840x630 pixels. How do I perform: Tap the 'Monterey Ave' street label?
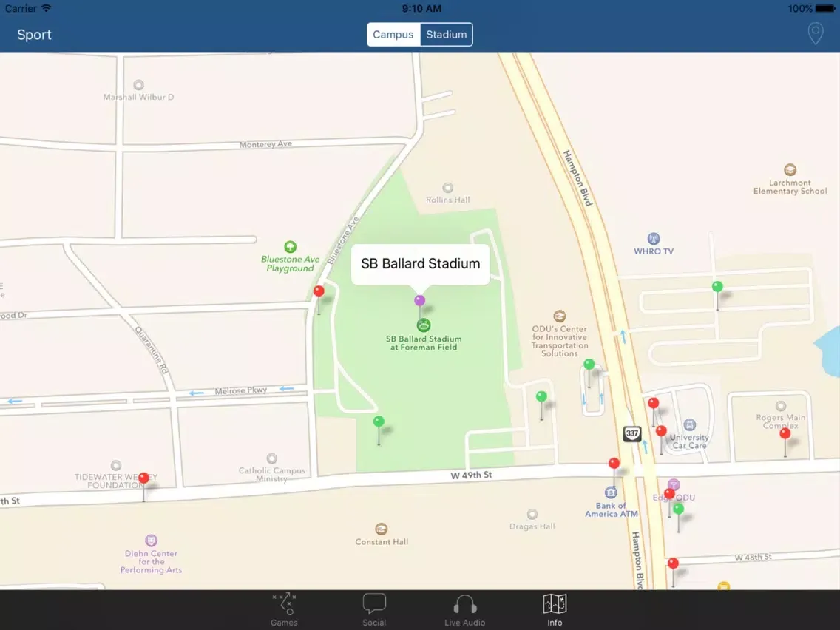[x=265, y=145]
